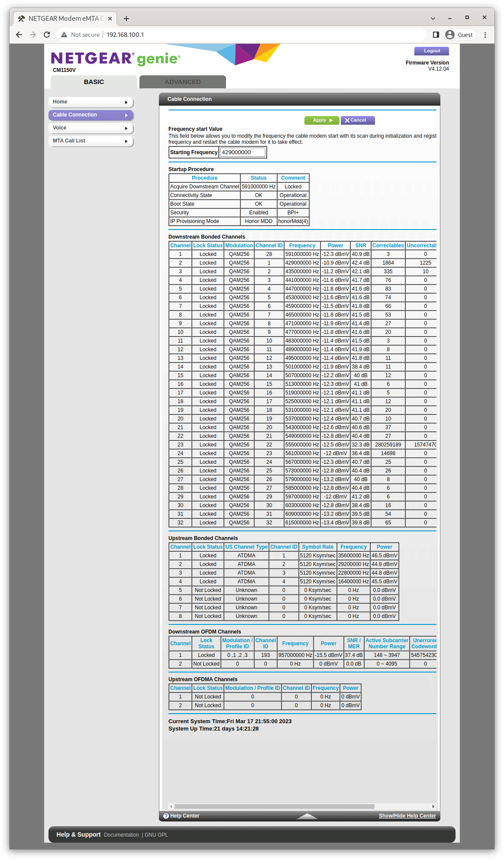
Task: Close the NETGEAR Modem eMTA tab
Action: pyautogui.click(x=110, y=19)
